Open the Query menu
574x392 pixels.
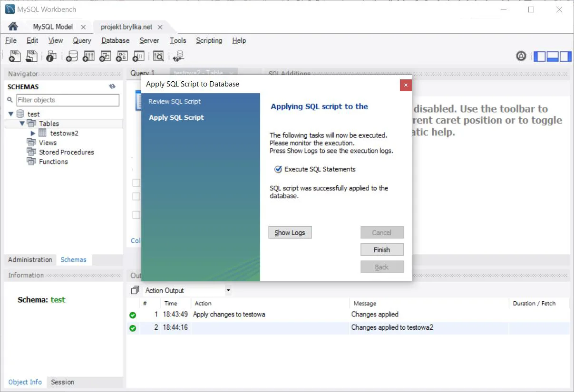(82, 40)
